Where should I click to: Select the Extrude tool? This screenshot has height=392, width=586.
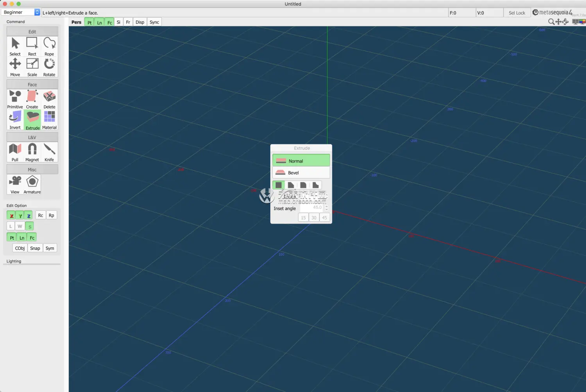click(x=32, y=120)
